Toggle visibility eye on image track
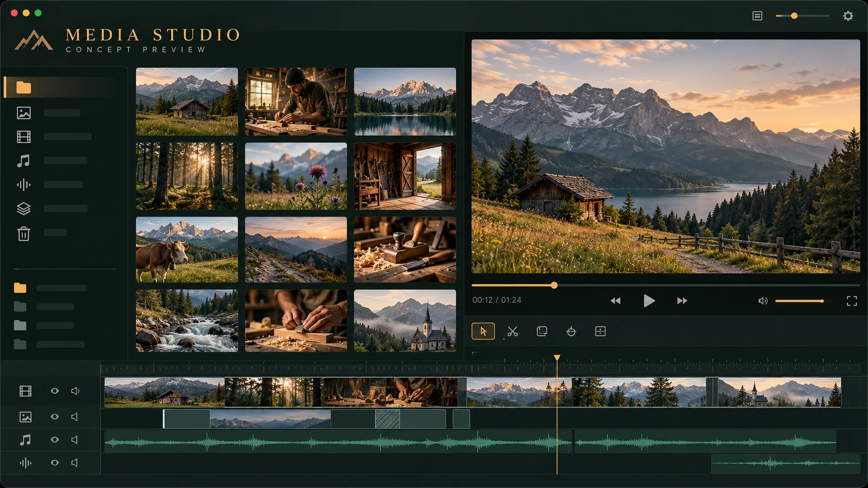The image size is (868, 488). pyautogui.click(x=55, y=417)
